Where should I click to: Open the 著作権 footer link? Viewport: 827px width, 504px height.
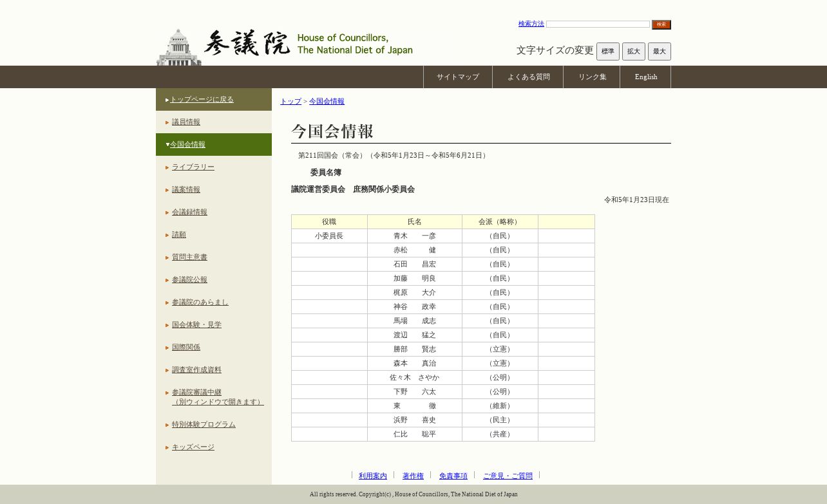click(x=413, y=476)
